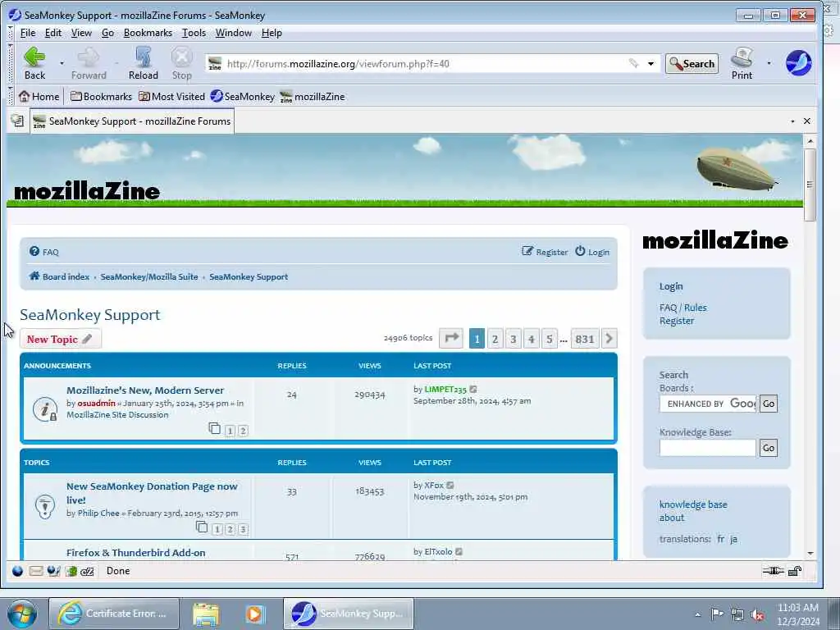Image resolution: width=840 pixels, height=630 pixels.
Task: Click the page scrollbar down arrow
Action: point(810,553)
